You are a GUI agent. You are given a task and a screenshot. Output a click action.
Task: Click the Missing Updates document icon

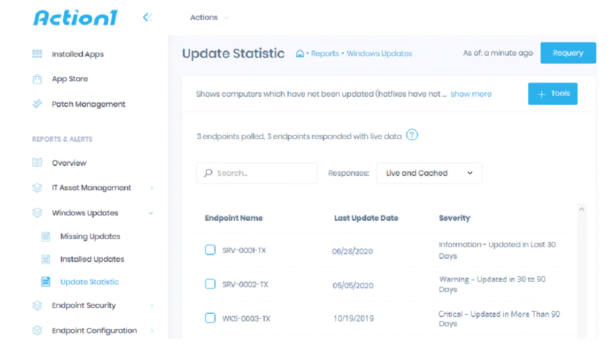point(47,236)
